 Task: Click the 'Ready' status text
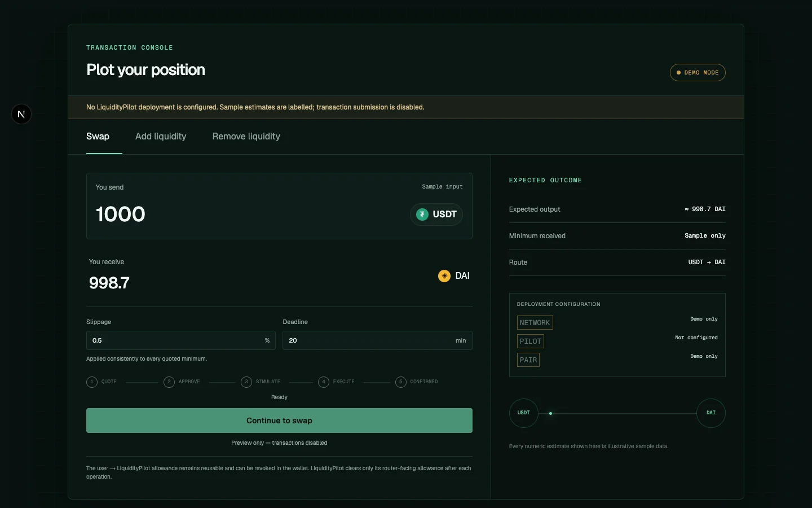279,397
